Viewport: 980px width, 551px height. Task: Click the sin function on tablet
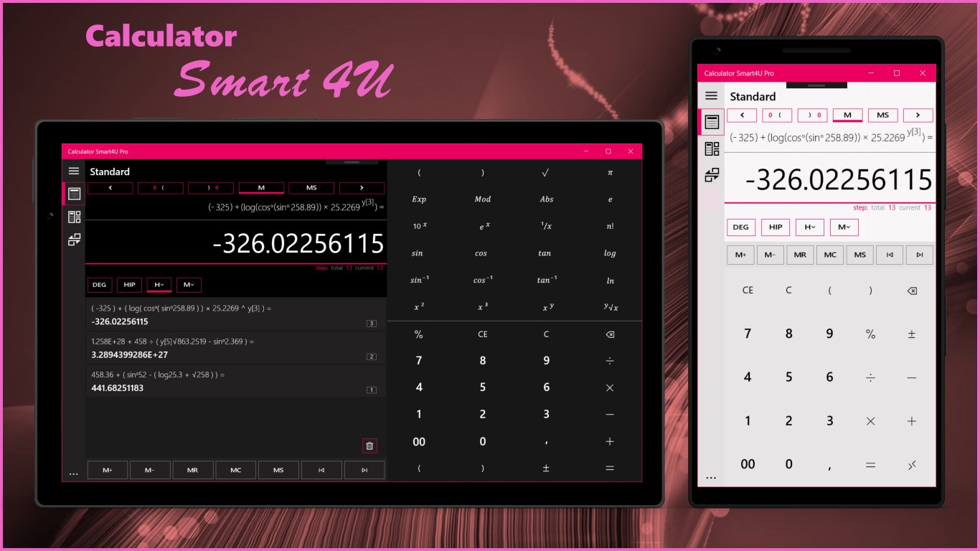pyautogui.click(x=418, y=253)
